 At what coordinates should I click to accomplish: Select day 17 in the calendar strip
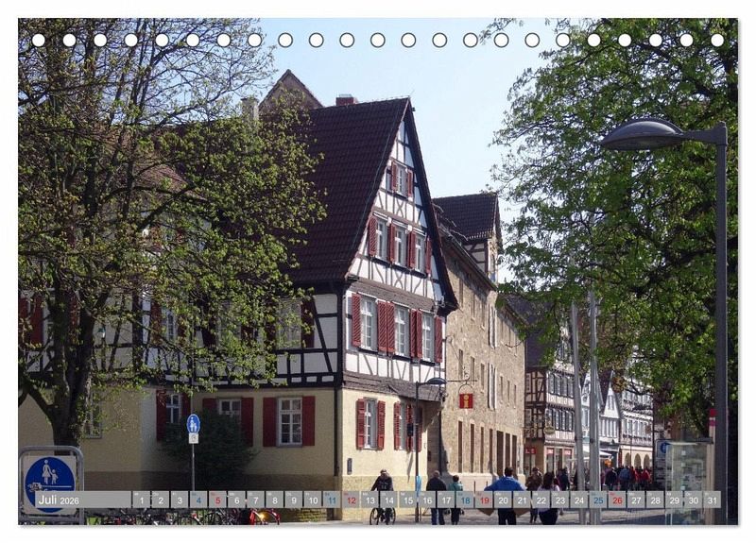(x=446, y=500)
